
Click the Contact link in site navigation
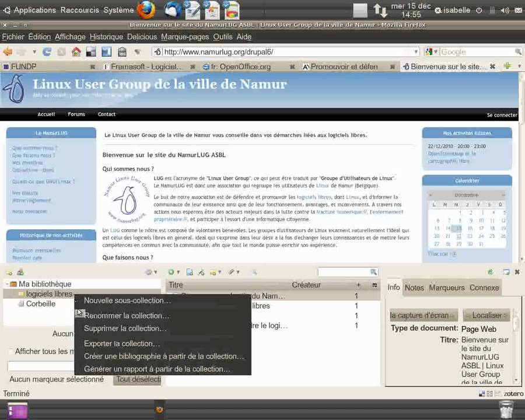(x=107, y=114)
